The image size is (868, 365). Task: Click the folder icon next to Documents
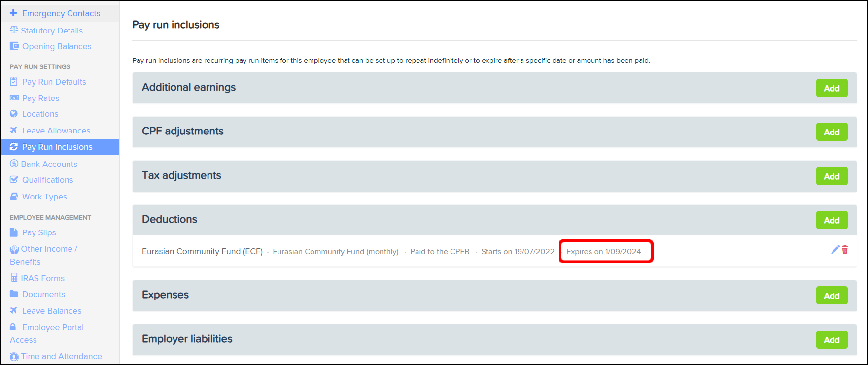click(x=14, y=294)
